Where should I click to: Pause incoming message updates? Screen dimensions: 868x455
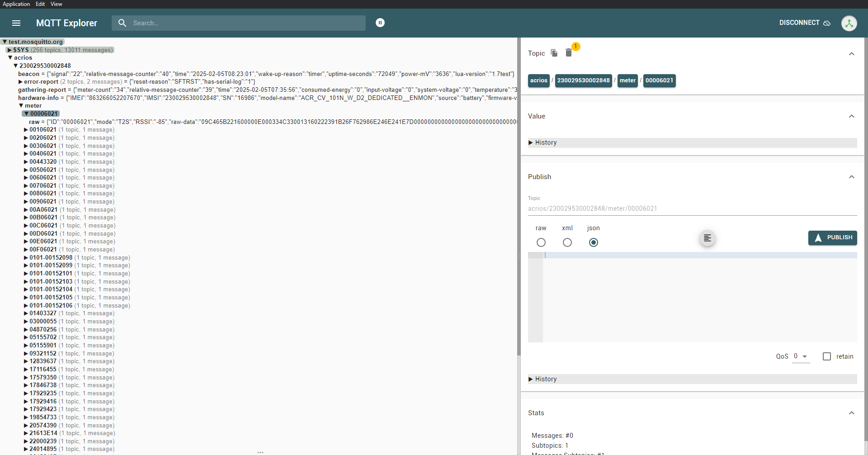(380, 23)
